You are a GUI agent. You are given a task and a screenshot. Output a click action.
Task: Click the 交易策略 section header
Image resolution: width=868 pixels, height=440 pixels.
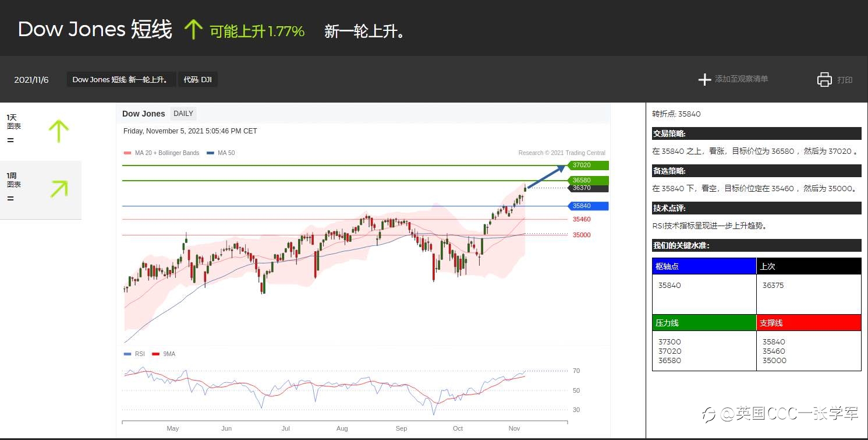tap(756, 133)
